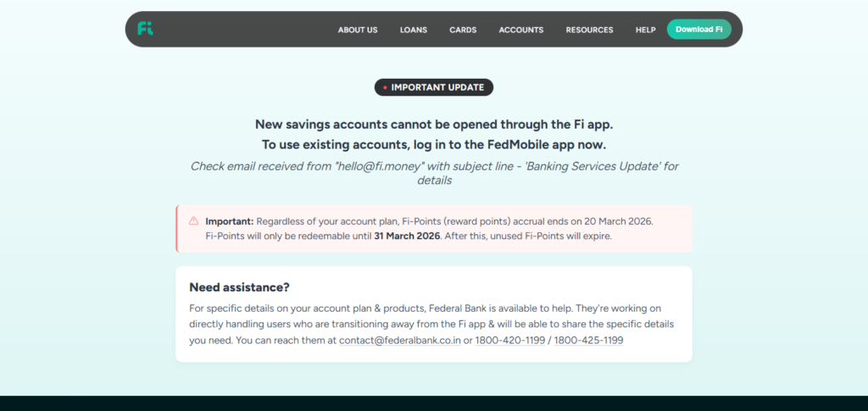The image size is (868, 411).
Task: Expand the Accounts navigation menu
Action: (x=521, y=30)
